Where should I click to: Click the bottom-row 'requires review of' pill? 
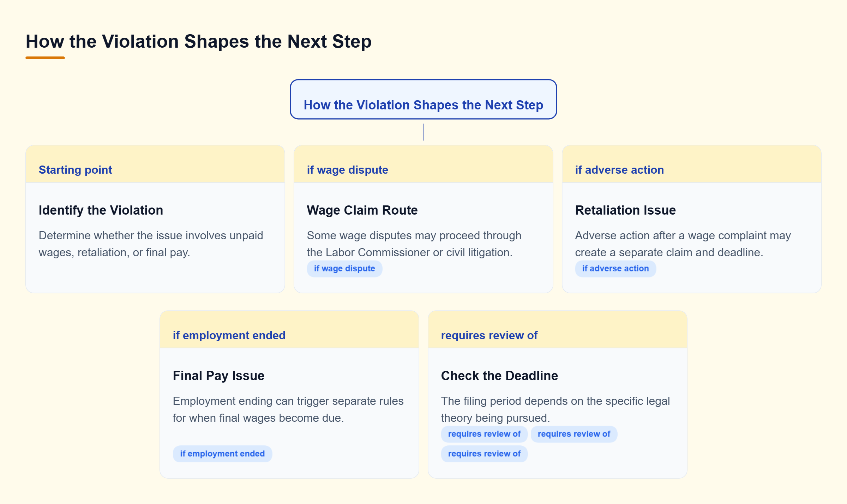click(484, 454)
